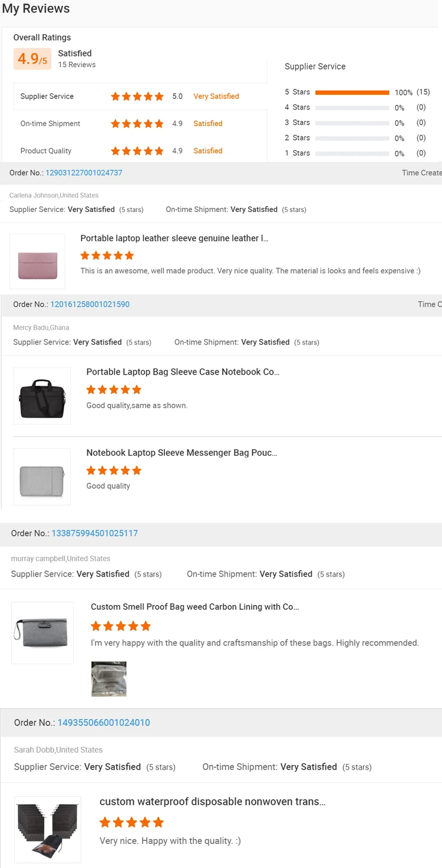Open the black laptop bag thumbnail
442x868 pixels.
pyautogui.click(x=42, y=396)
